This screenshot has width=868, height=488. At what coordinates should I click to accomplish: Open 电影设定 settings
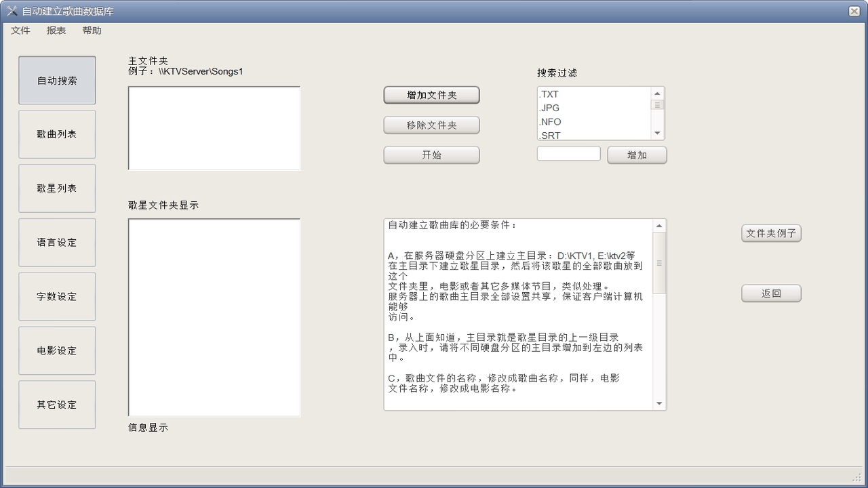point(57,350)
